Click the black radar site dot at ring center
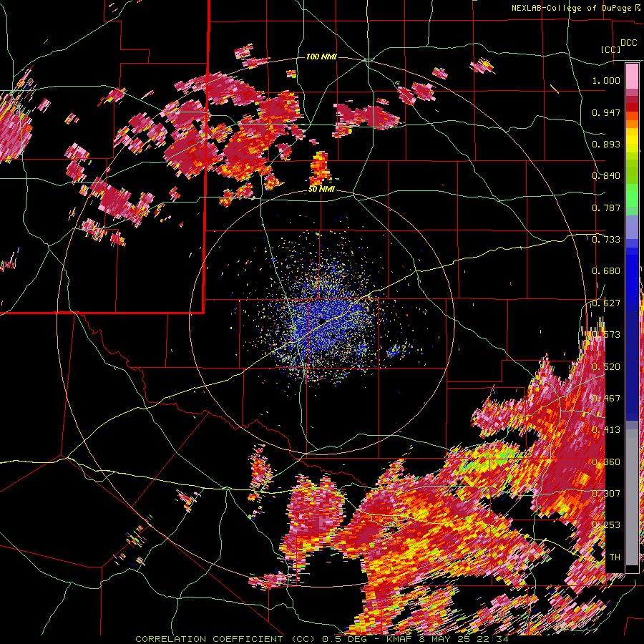Screen dimensions: 644x644 coord(321,321)
